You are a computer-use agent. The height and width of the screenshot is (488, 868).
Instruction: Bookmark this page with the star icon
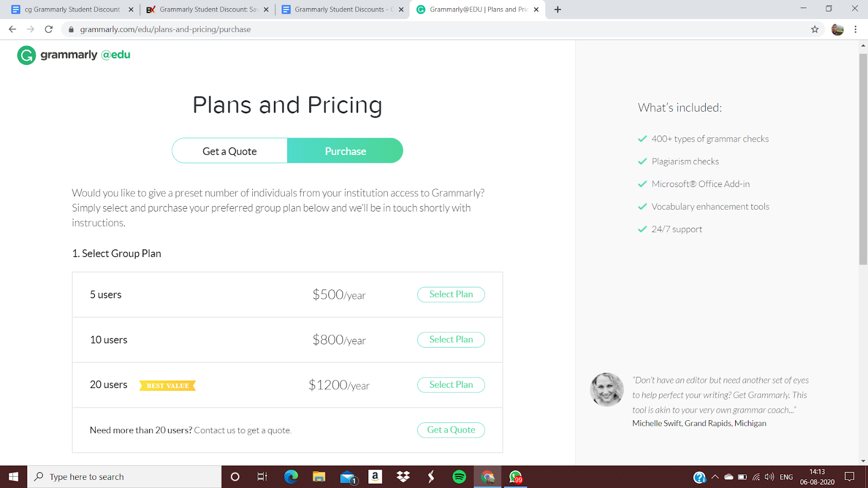[814, 29]
